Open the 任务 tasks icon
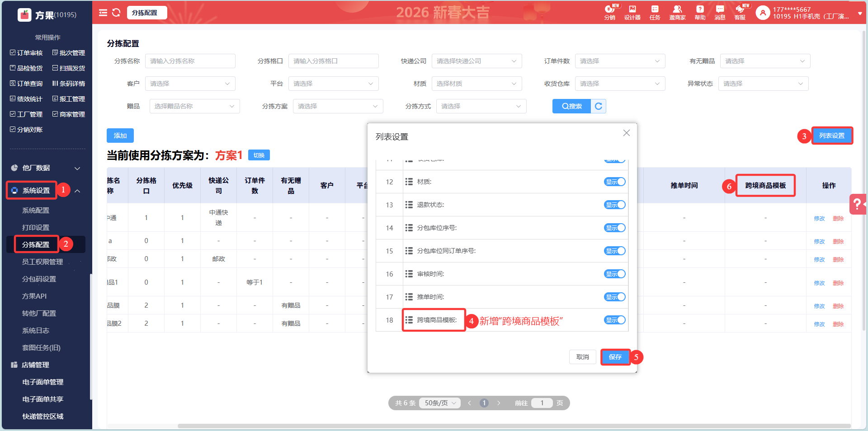 pyautogui.click(x=655, y=12)
